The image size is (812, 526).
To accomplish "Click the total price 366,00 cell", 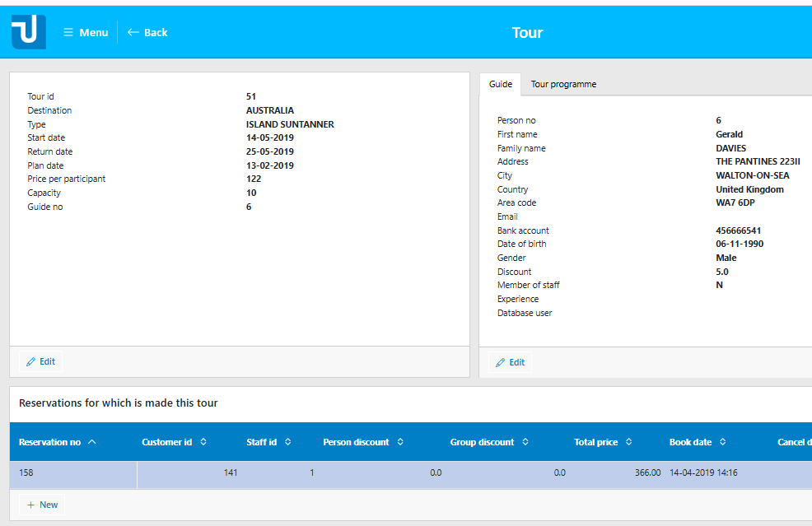I will (x=647, y=473).
